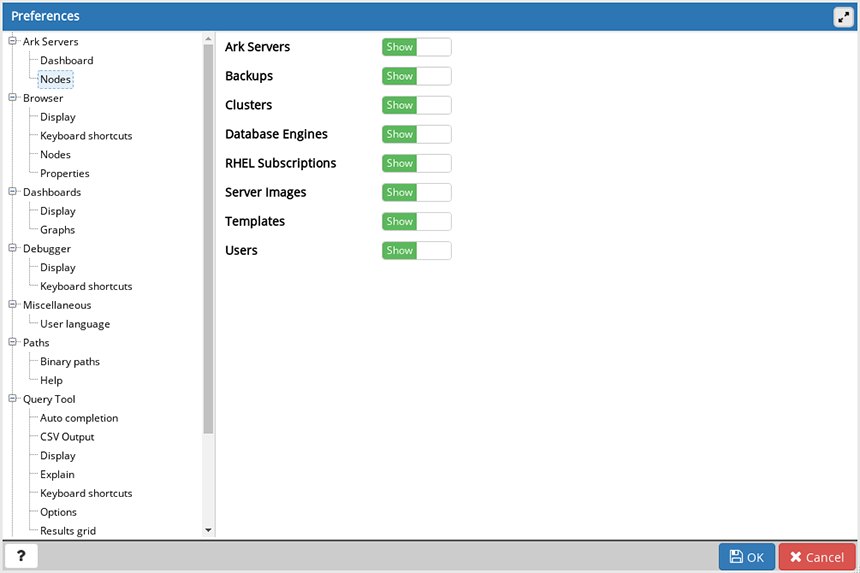The height and width of the screenshot is (573, 860).
Task: Collapse the Miscellaneous tree node
Action: [x=13, y=304]
